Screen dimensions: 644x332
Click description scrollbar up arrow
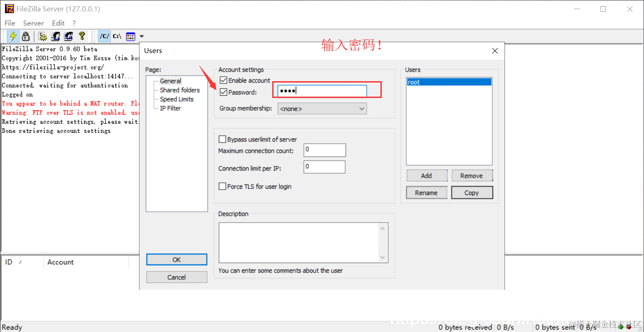point(383,228)
